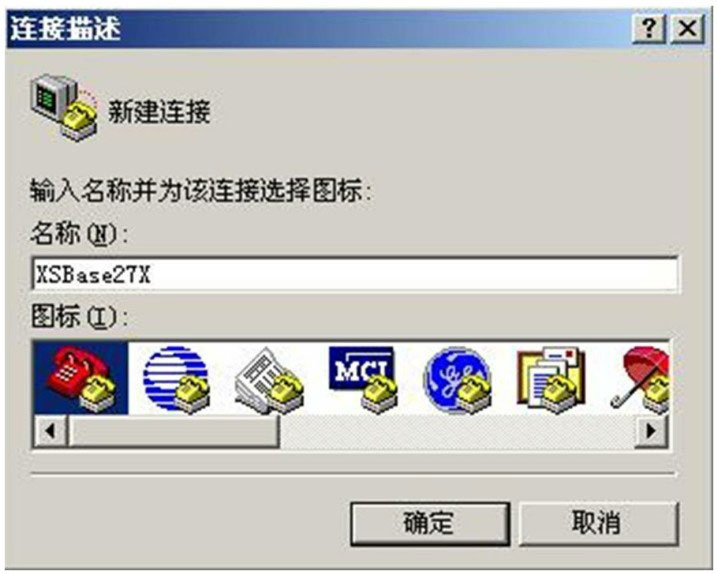Image resolution: width=717 pixels, height=574 pixels.
Task: Click the icon list scrollbar thumb
Action: tap(173, 431)
